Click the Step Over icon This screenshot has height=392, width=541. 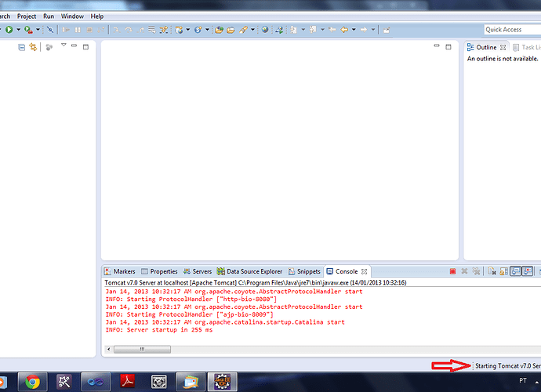[129, 30]
